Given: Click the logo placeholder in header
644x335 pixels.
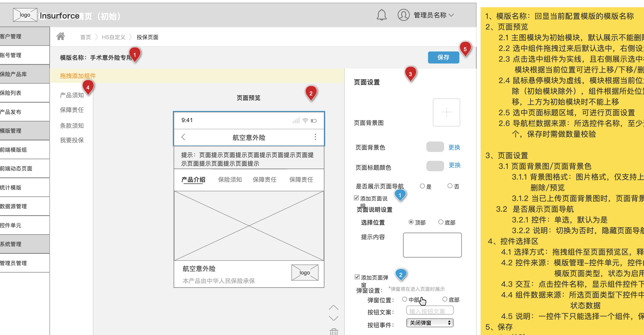Looking at the screenshot, I should click(25, 15).
